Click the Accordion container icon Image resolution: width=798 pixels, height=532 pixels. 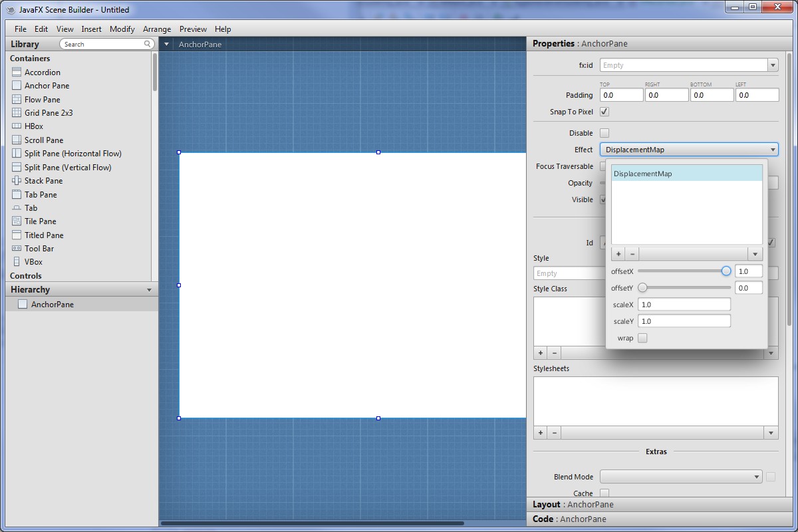pyautogui.click(x=17, y=72)
